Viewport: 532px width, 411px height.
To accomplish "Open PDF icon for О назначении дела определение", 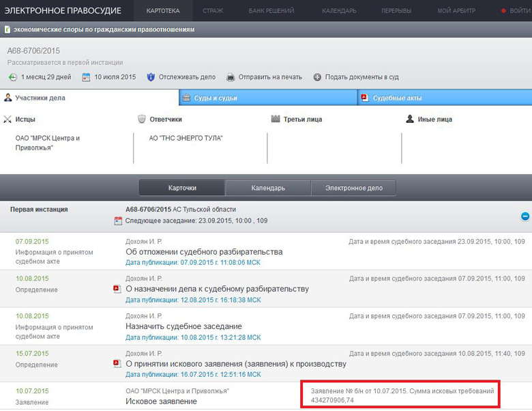I will [117, 289].
